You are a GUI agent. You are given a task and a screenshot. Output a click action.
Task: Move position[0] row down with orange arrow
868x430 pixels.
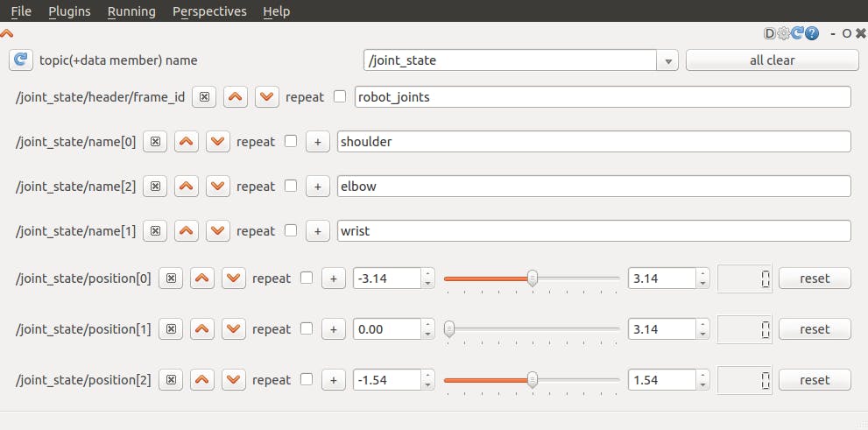pyautogui.click(x=234, y=278)
